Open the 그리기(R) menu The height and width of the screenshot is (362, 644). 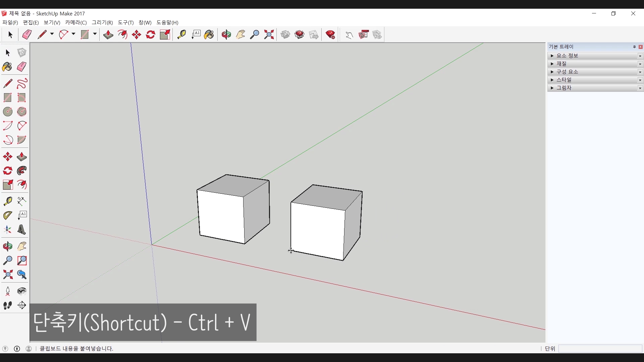tap(102, 22)
